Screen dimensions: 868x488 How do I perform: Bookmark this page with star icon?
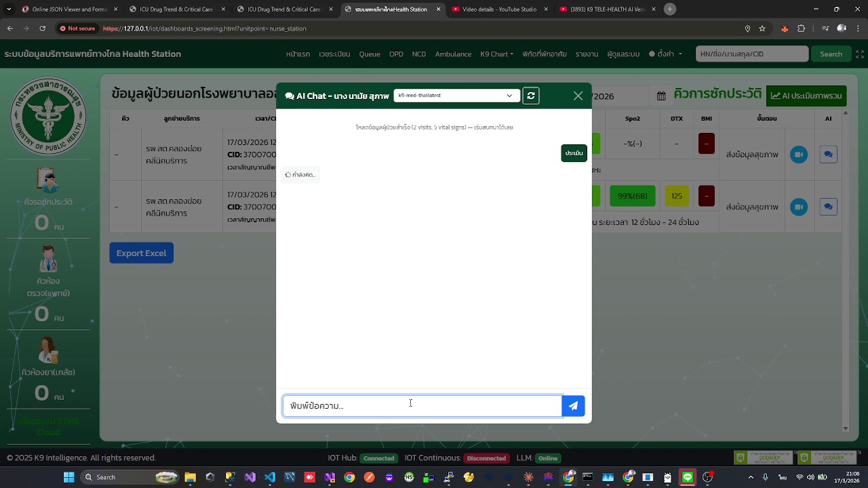[x=762, y=28]
